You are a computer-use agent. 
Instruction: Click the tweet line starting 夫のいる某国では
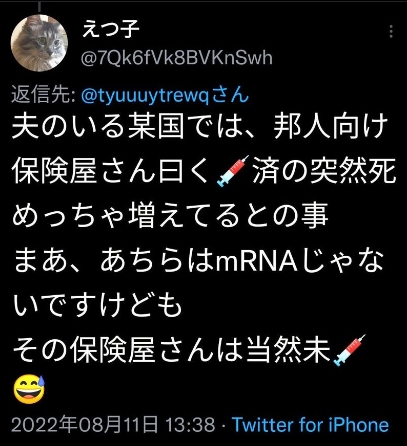pyautogui.click(x=200, y=127)
